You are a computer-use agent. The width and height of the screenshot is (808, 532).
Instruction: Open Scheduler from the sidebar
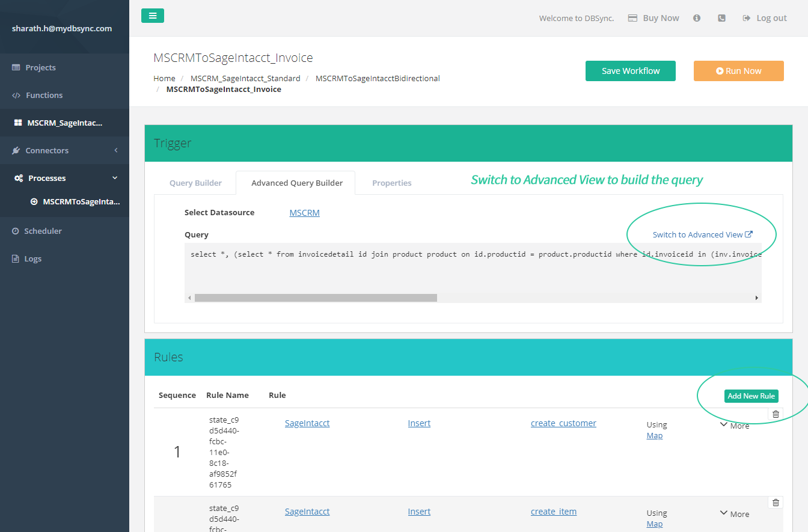pos(42,231)
